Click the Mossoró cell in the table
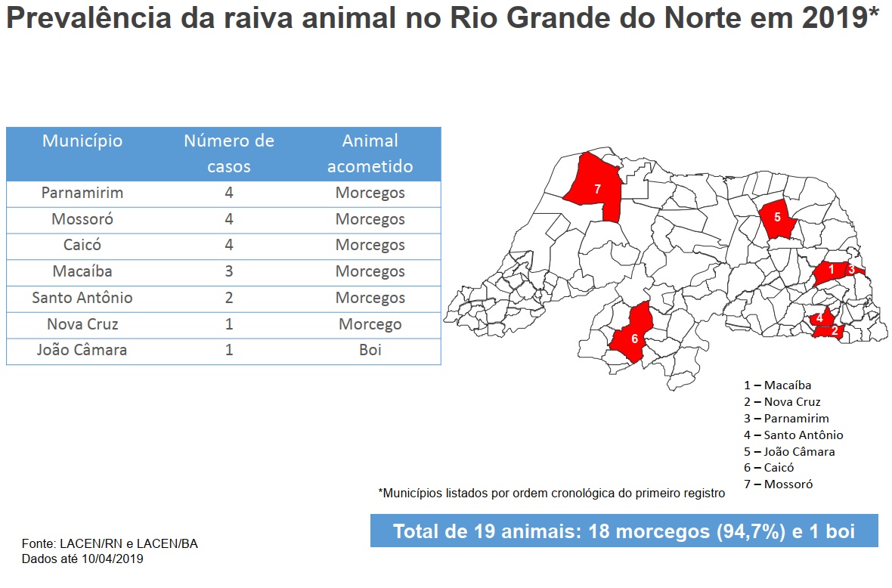Screen dimensions: 892x588 click(x=82, y=220)
